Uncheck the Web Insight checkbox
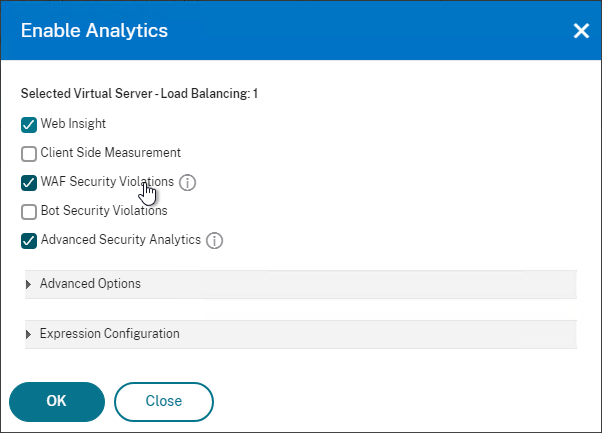602x433 pixels. coord(29,125)
